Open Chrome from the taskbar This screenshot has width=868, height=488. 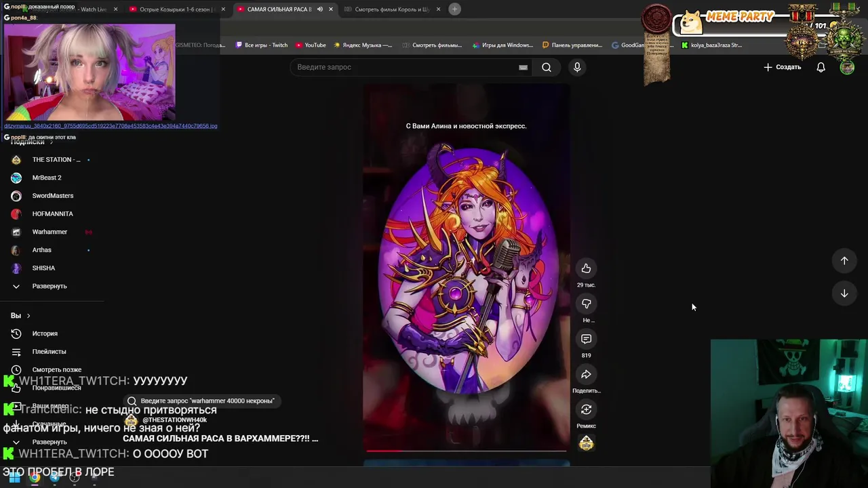[35, 479]
